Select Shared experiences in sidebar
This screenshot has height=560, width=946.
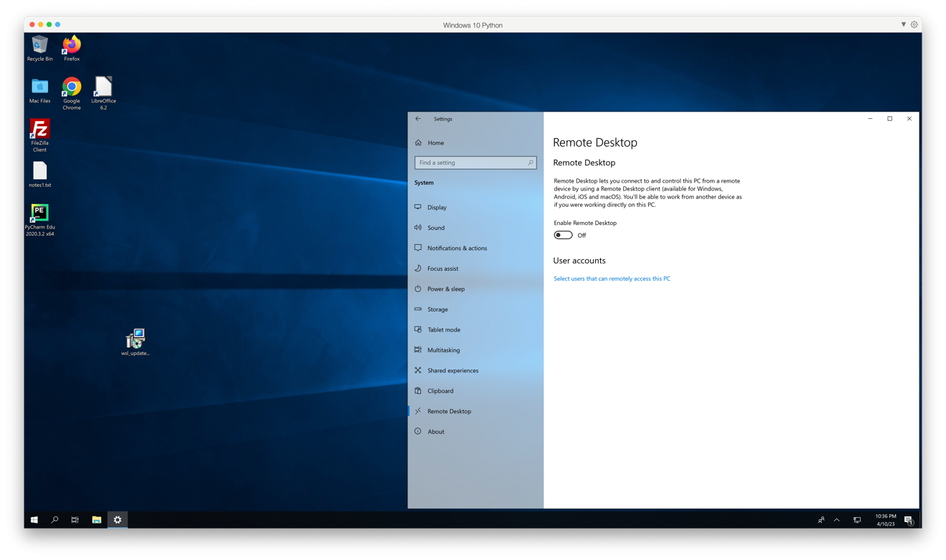[x=476, y=370]
